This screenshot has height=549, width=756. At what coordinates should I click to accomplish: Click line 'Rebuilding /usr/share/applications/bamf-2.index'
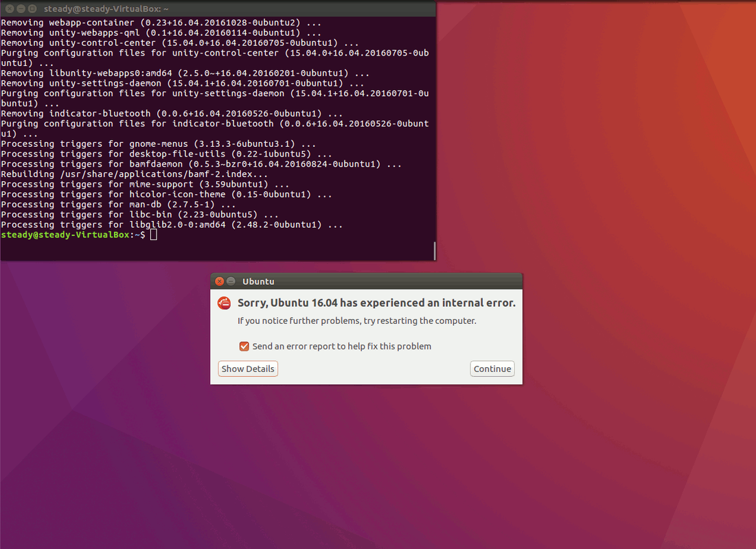tap(134, 174)
